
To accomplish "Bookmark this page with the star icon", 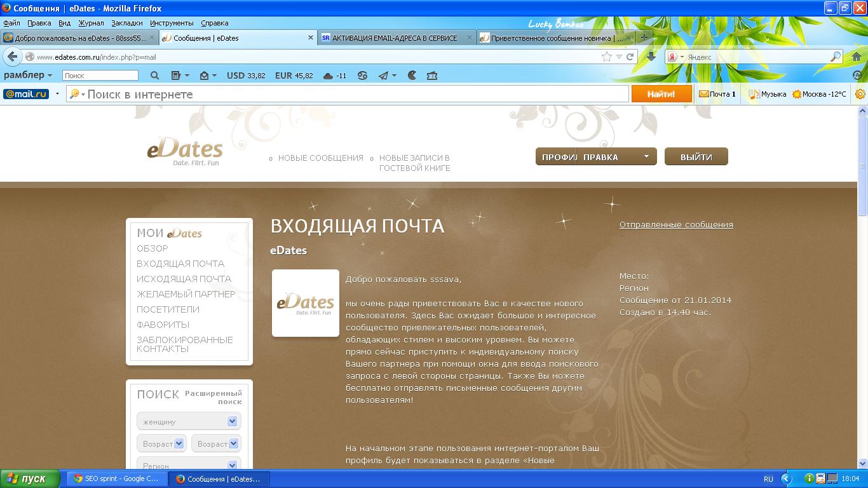I will 607,57.
